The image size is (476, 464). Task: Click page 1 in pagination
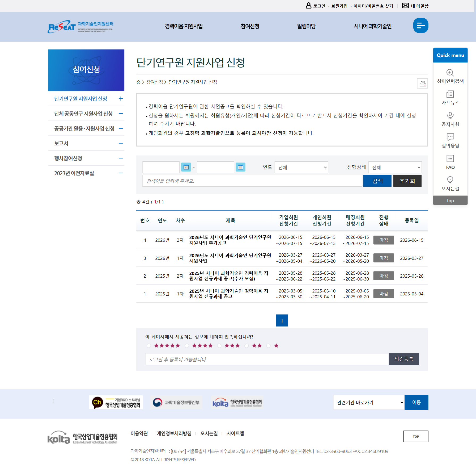pos(282,321)
